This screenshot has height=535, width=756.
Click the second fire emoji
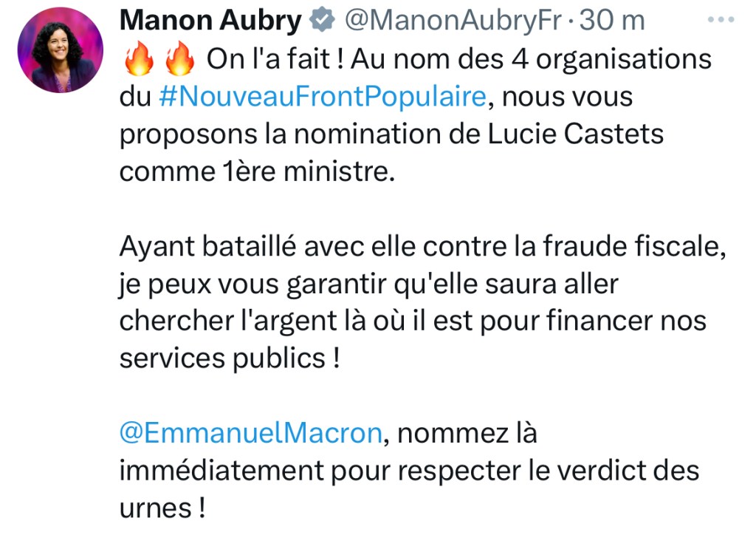pyautogui.click(x=179, y=60)
